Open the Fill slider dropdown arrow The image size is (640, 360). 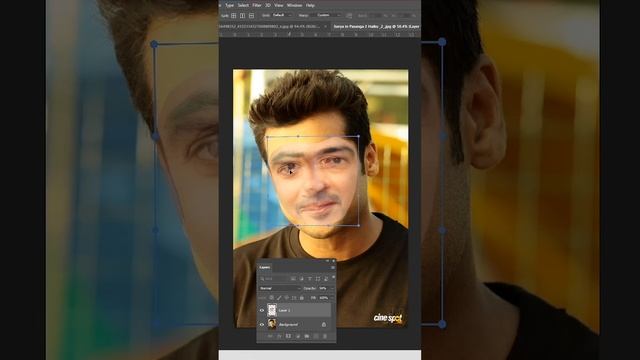pos(332,298)
